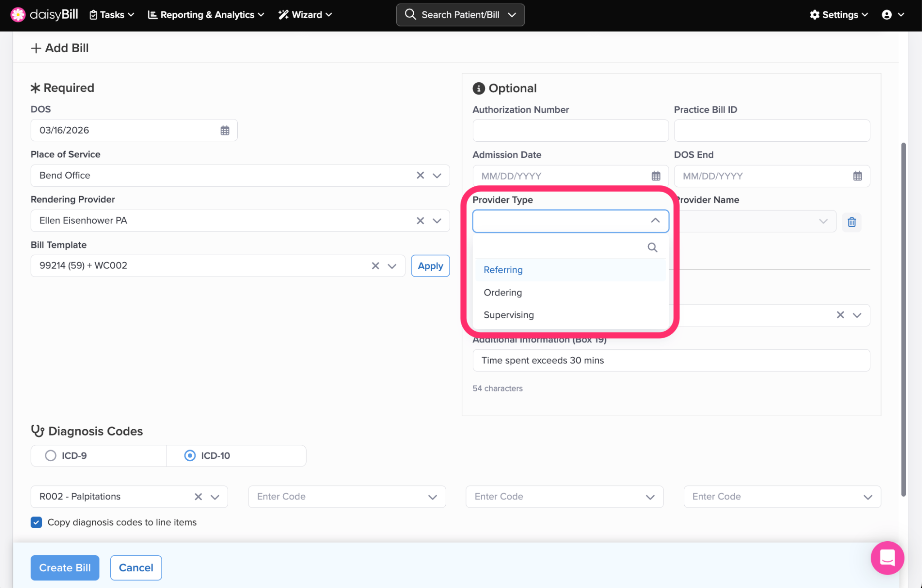This screenshot has height=588, width=922.
Task: Click the DOS End calendar icon
Action: click(x=857, y=176)
